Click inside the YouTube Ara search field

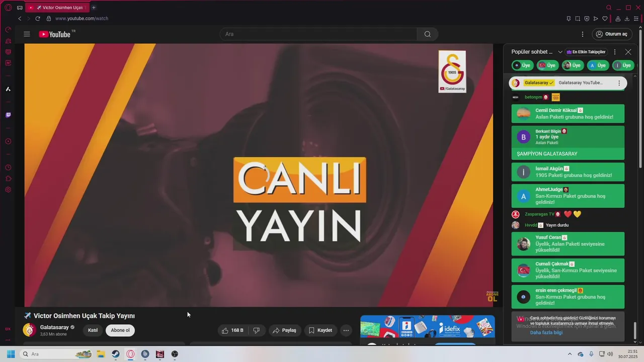click(x=318, y=34)
